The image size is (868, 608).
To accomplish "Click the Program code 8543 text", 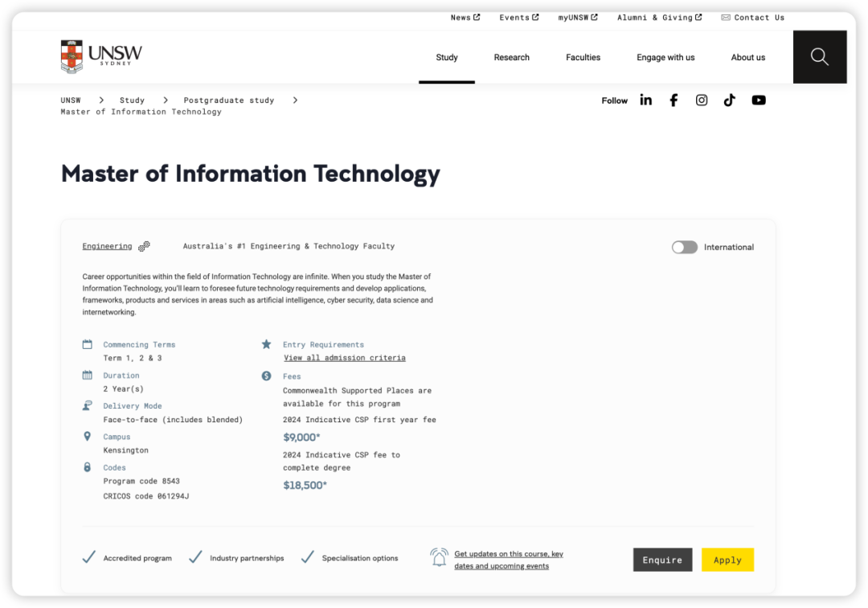I will point(141,481).
